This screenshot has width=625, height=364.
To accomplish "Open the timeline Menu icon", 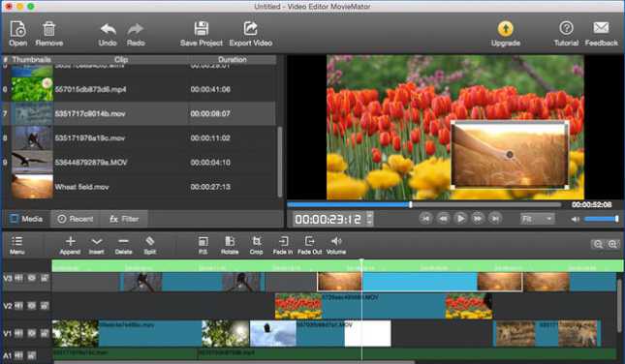I will pyautogui.click(x=17, y=241).
